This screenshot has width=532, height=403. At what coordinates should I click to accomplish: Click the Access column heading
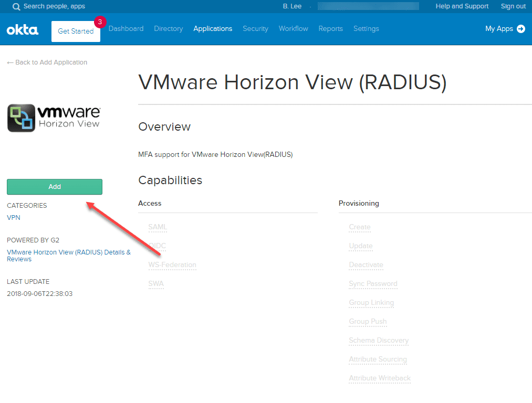click(150, 204)
